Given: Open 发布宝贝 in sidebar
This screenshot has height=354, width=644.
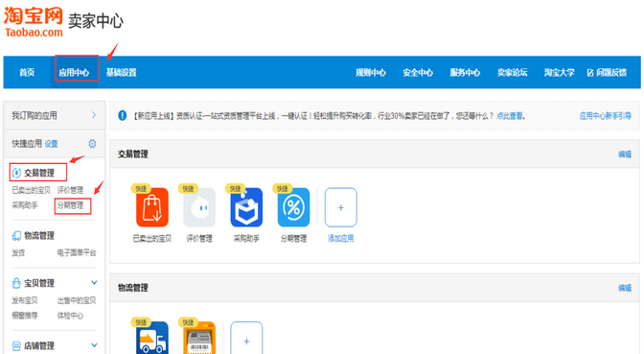Looking at the screenshot, I should [x=25, y=300].
